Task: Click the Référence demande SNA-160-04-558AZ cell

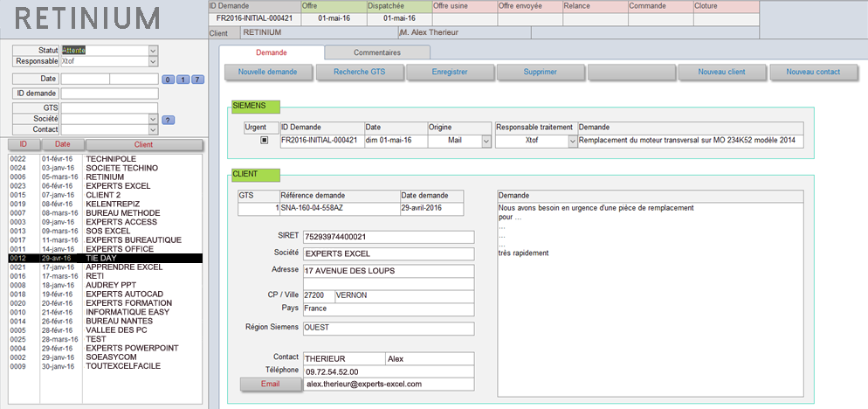Action: [340, 209]
